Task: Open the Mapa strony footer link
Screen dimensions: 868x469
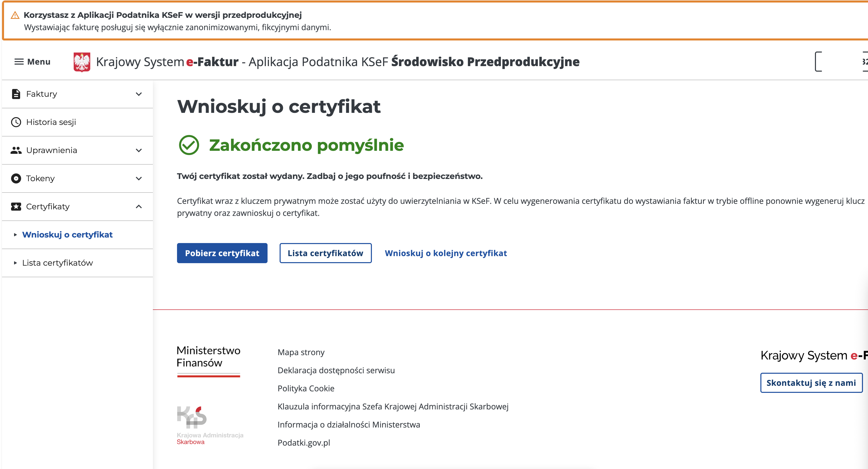Action: point(301,352)
